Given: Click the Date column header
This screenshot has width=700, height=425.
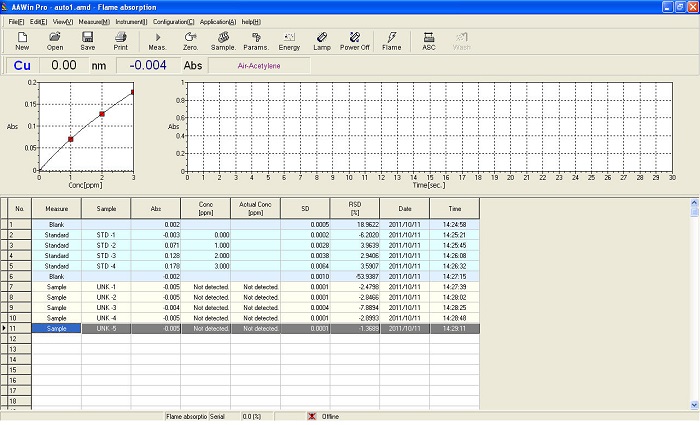Looking at the screenshot, I should coord(405,208).
